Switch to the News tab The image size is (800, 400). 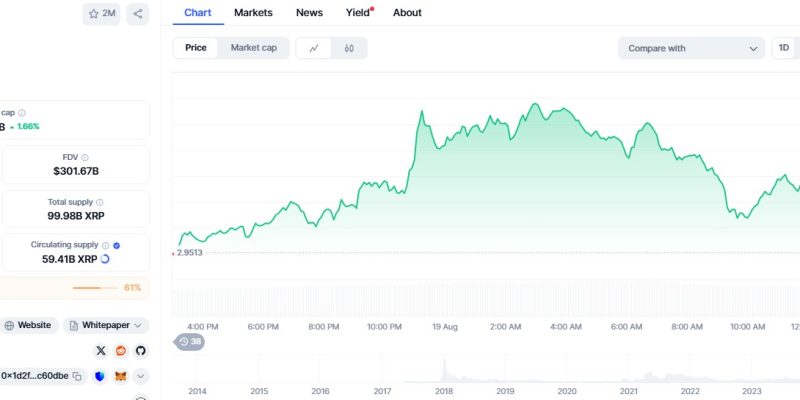309,13
